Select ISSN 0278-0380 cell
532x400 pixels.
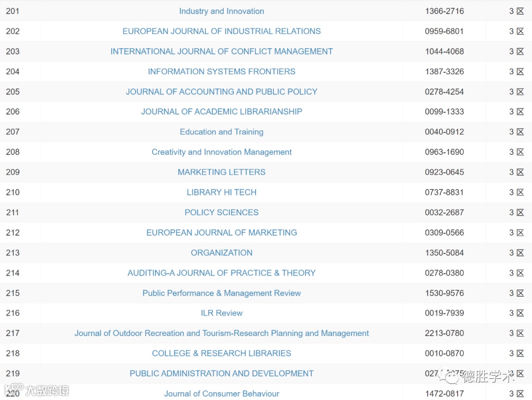tap(444, 273)
